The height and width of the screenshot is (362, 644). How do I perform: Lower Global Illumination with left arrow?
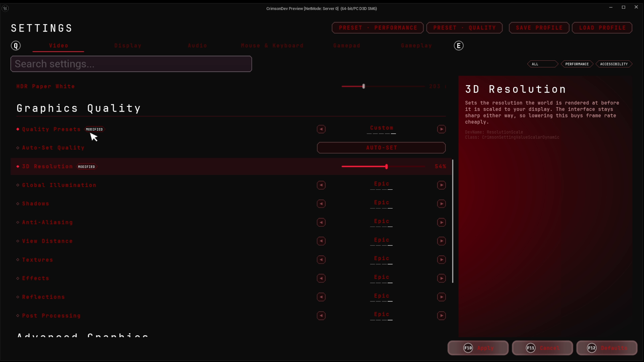tap(321, 185)
